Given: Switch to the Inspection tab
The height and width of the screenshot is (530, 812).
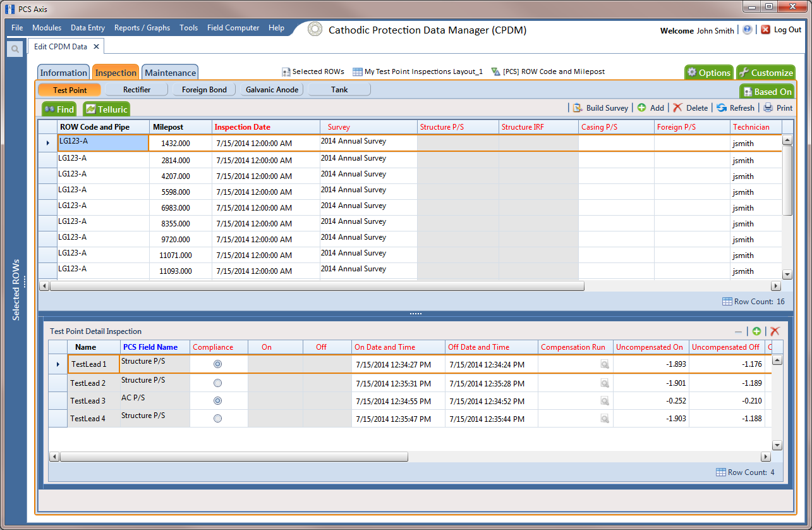Looking at the screenshot, I should (116, 73).
